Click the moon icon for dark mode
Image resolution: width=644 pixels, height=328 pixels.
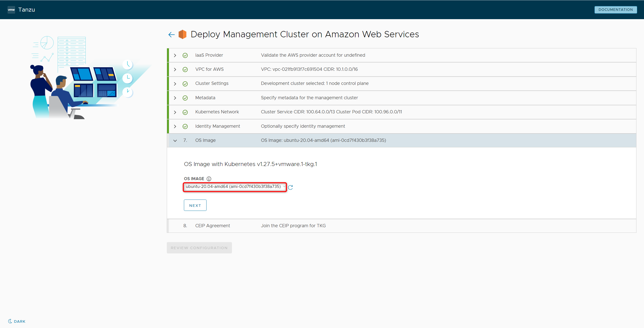coord(10,321)
